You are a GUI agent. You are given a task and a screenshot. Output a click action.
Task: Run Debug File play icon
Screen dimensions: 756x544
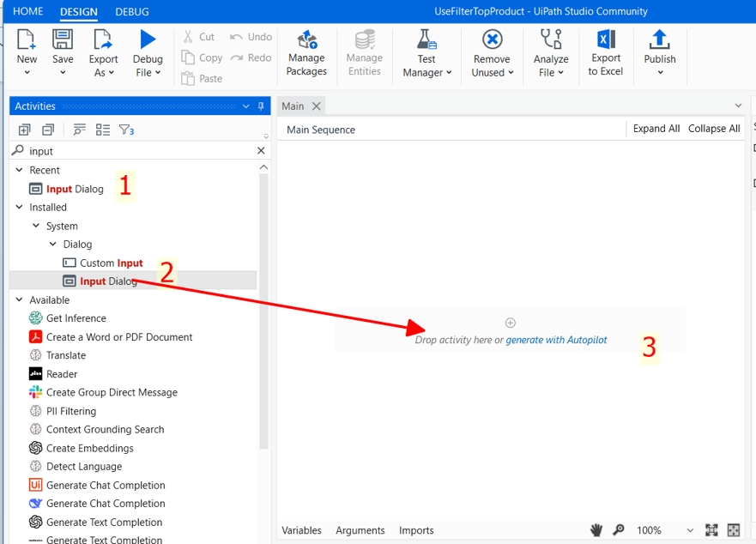tap(148, 39)
